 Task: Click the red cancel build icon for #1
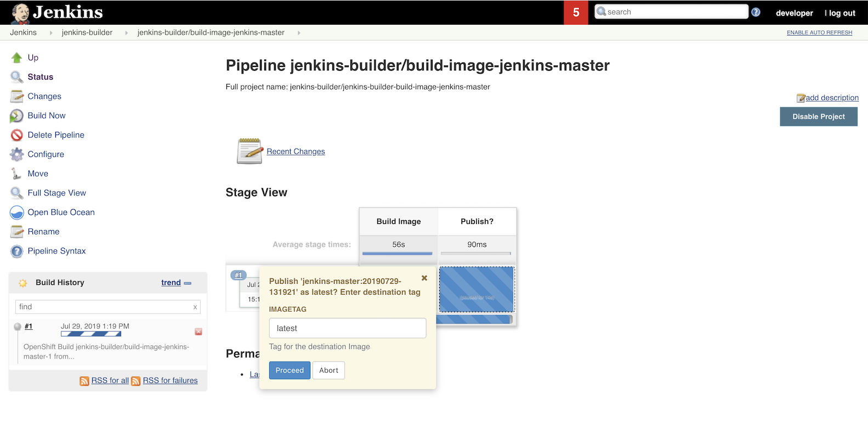(198, 332)
